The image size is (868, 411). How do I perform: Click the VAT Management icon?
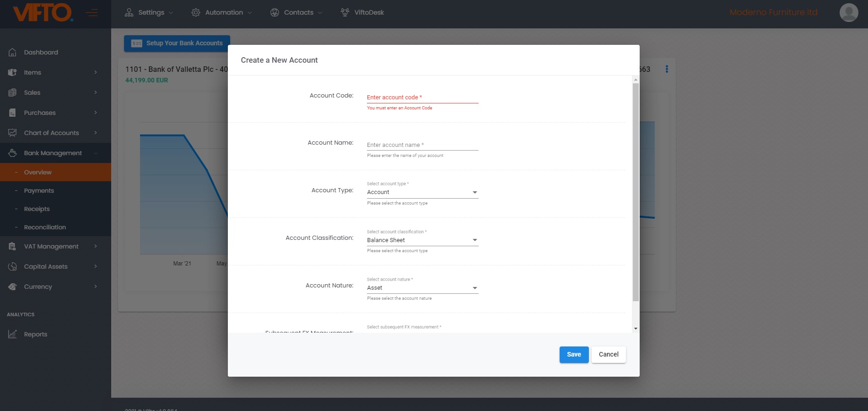[12, 246]
